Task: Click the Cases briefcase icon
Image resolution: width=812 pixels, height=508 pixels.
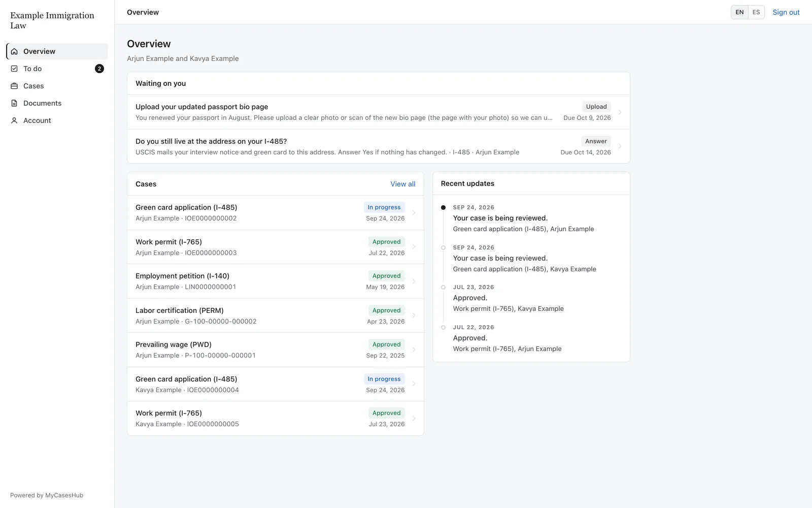Action: point(14,86)
